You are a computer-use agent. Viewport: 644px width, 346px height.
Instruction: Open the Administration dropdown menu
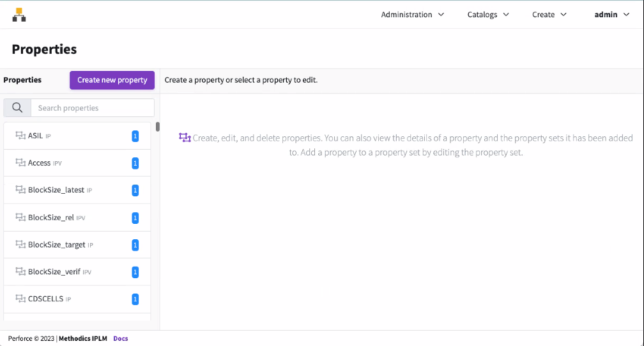pyautogui.click(x=412, y=15)
